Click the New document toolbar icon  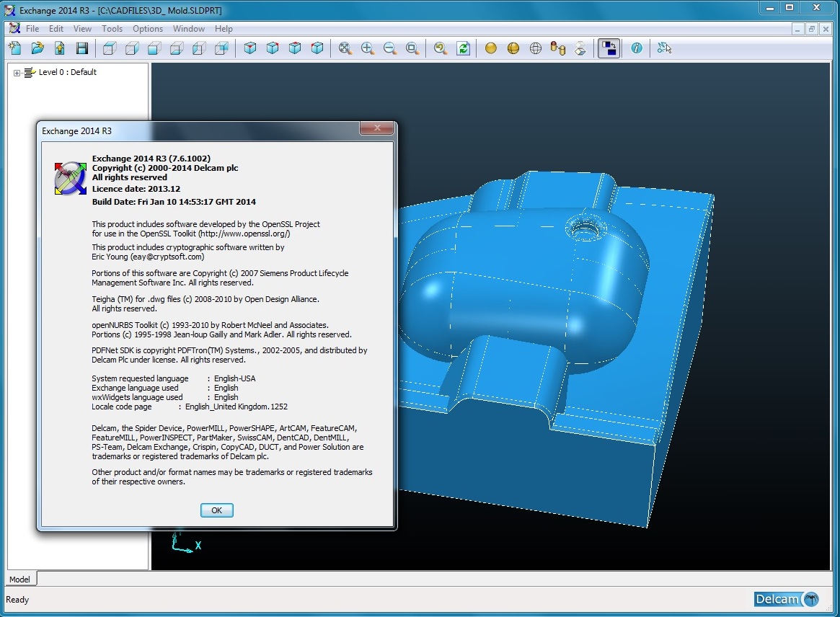pyautogui.click(x=15, y=48)
